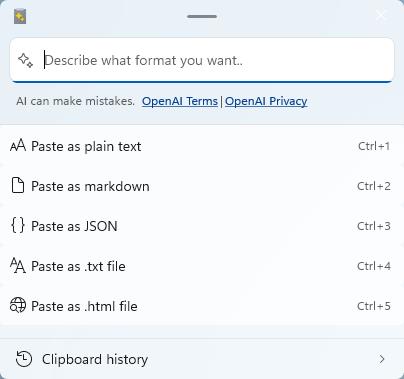Choose Paste as JSON option

click(201, 226)
